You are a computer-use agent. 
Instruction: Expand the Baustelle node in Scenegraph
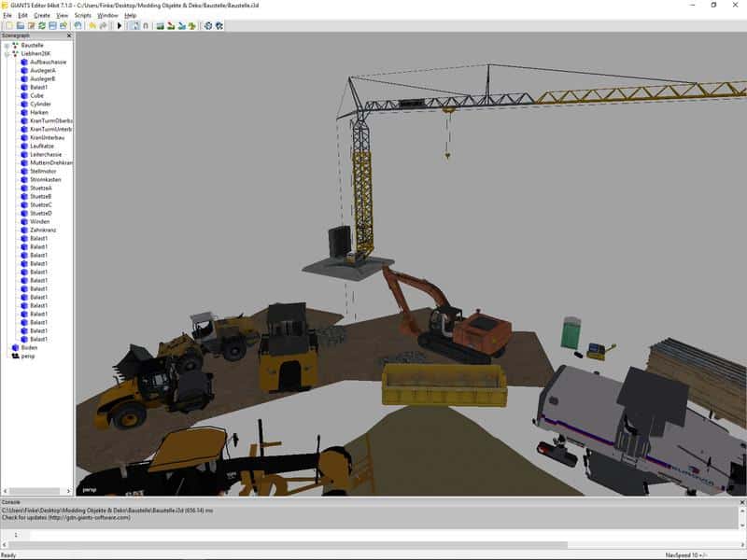click(6, 45)
